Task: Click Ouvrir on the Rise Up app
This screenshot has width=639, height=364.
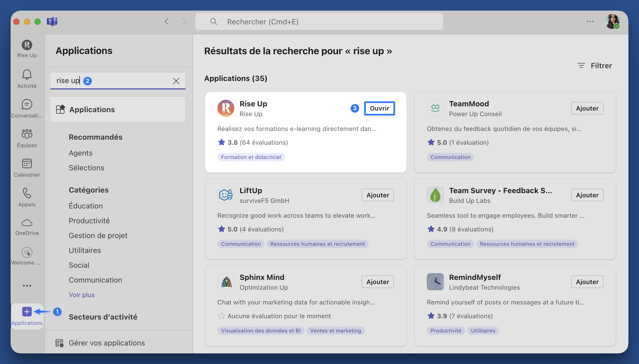Action: [379, 108]
